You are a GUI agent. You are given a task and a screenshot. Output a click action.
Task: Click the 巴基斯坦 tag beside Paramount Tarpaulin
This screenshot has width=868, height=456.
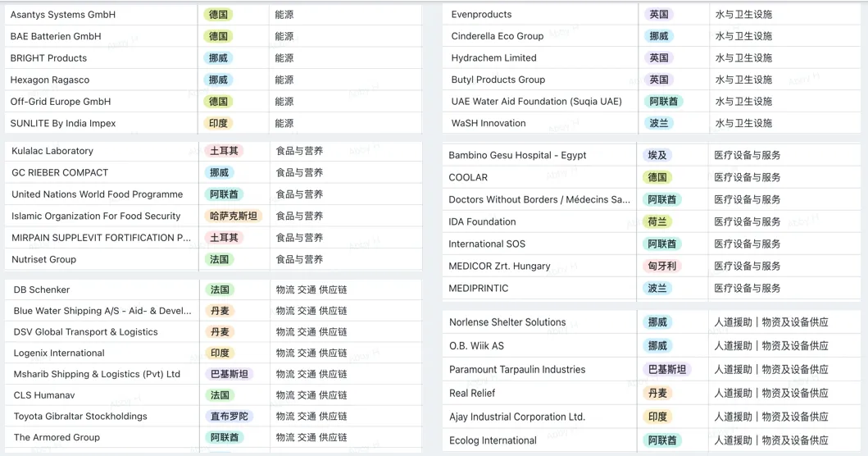[x=667, y=370]
